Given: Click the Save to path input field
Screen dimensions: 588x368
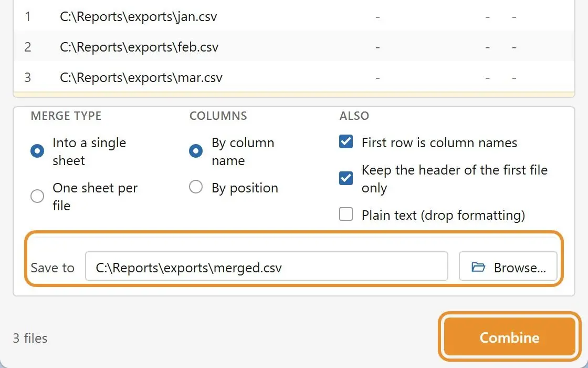Looking at the screenshot, I should coord(267,266).
